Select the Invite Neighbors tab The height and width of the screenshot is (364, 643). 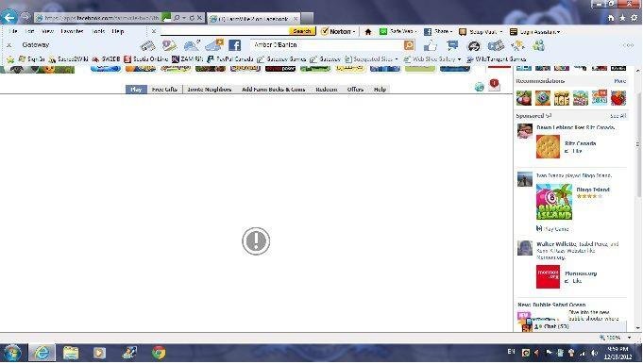(209, 90)
